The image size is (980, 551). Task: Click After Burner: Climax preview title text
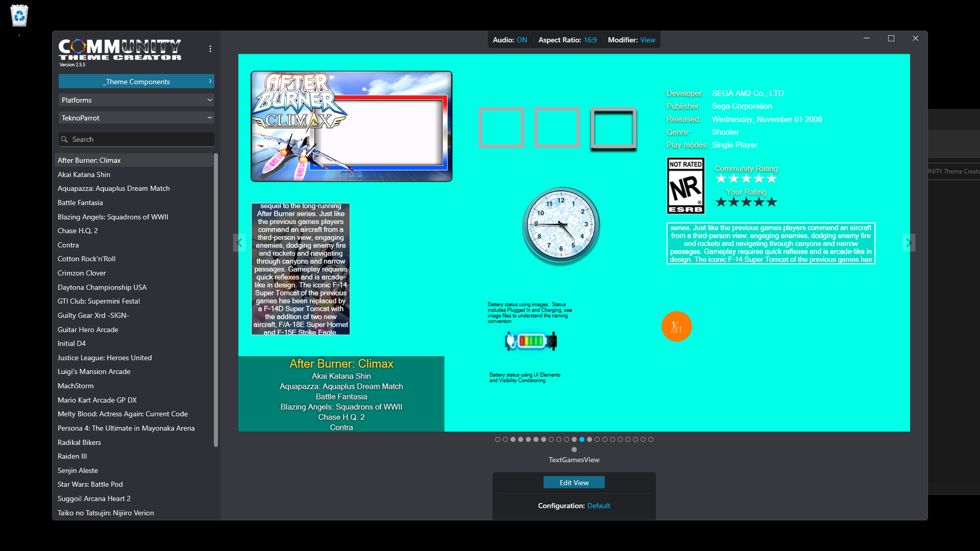pyautogui.click(x=341, y=364)
